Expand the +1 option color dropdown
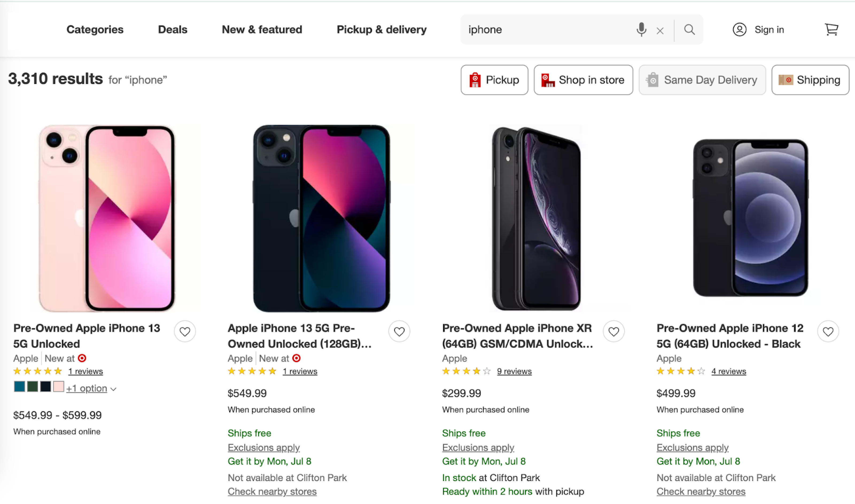The width and height of the screenshot is (855, 504). (x=91, y=388)
